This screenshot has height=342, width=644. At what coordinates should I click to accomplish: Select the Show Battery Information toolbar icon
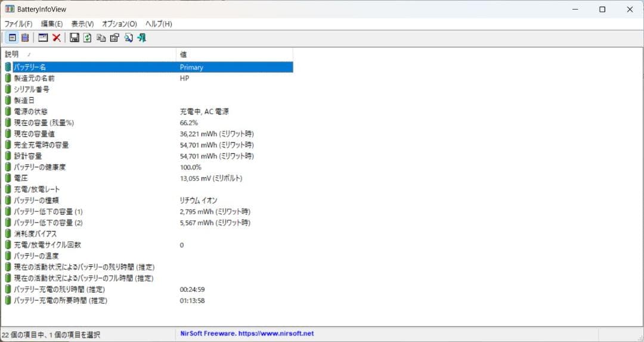click(x=13, y=38)
